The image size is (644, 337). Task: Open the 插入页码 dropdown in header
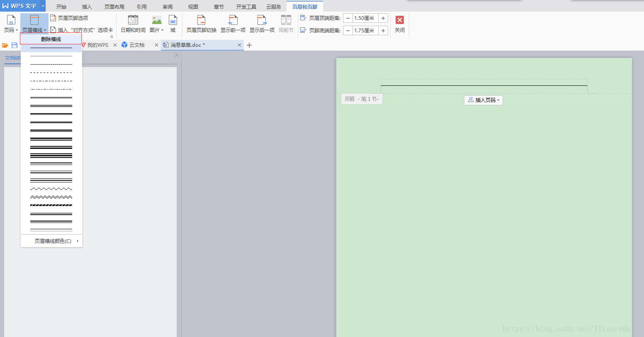pos(484,100)
